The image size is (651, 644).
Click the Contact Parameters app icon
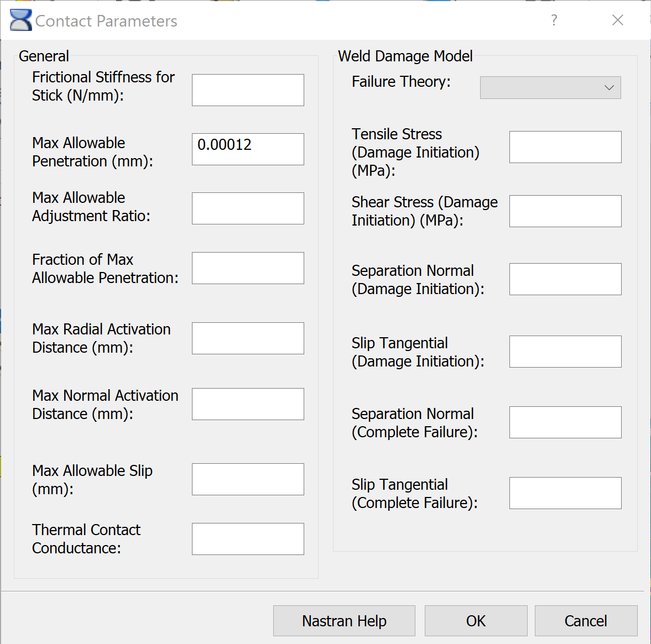point(21,20)
